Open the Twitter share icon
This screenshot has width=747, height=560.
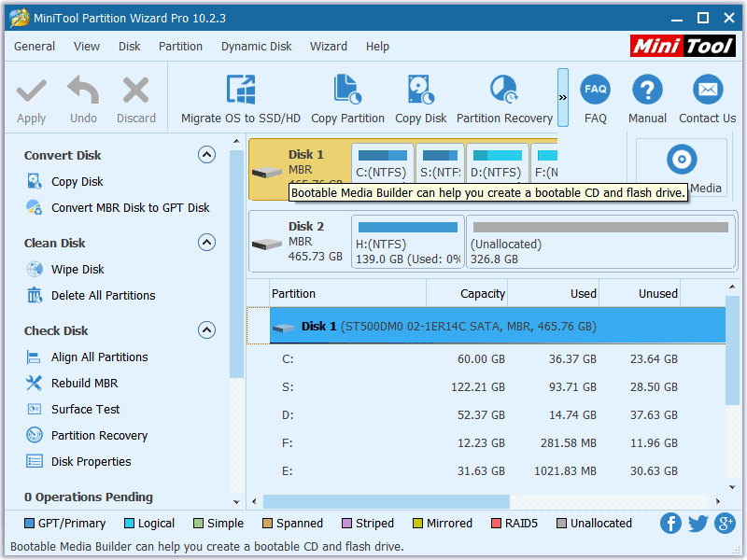point(698,524)
